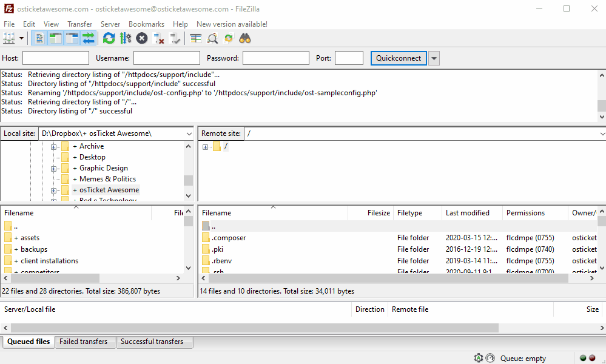Expand the + osTicket Awesome folder
The image size is (606, 364).
pos(54,190)
